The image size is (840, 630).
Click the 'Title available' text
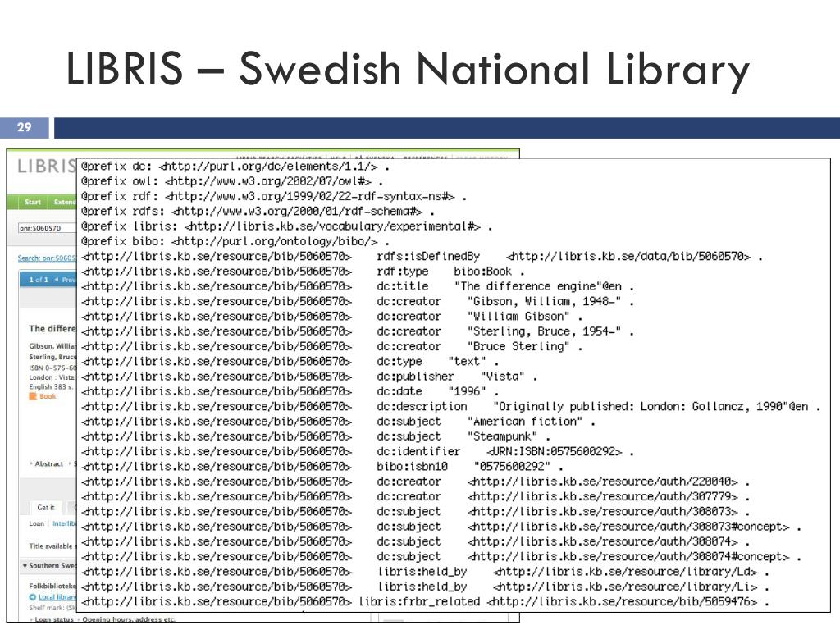(50, 546)
